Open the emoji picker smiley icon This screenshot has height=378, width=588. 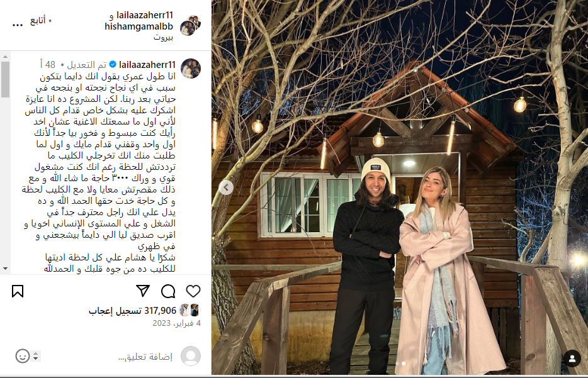coord(23,356)
